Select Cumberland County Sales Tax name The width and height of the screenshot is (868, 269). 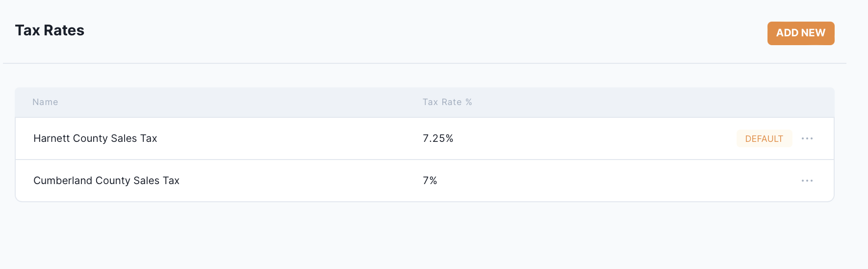point(106,181)
